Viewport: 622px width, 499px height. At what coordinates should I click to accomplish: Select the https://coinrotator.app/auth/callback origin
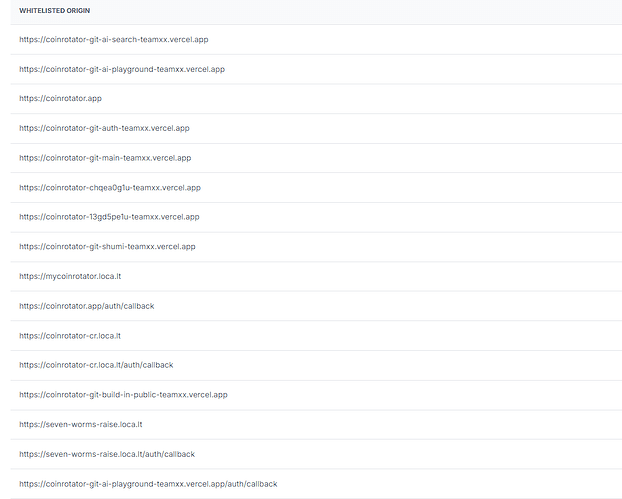pos(86,306)
